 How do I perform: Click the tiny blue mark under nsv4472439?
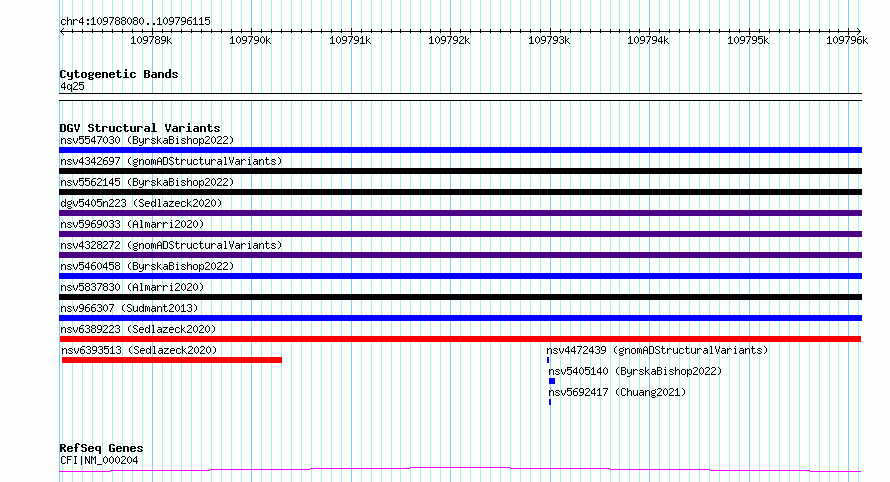click(548, 360)
